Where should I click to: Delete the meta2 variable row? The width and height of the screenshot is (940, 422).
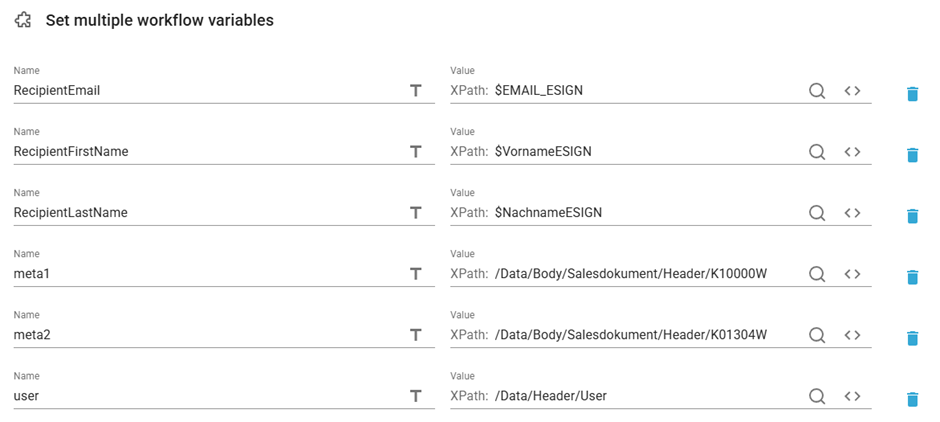point(912,338)
